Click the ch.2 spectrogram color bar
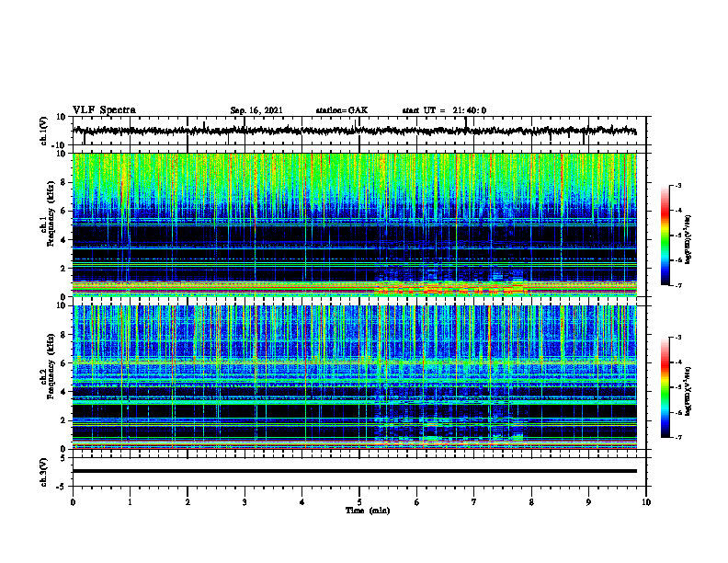Image resolution: width=728 pixels, height=563 pixels. point(665,387)
